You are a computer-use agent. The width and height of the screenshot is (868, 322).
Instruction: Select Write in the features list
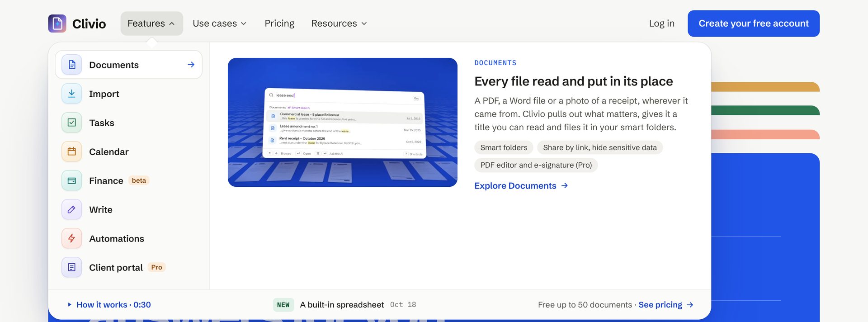[128, 209]
